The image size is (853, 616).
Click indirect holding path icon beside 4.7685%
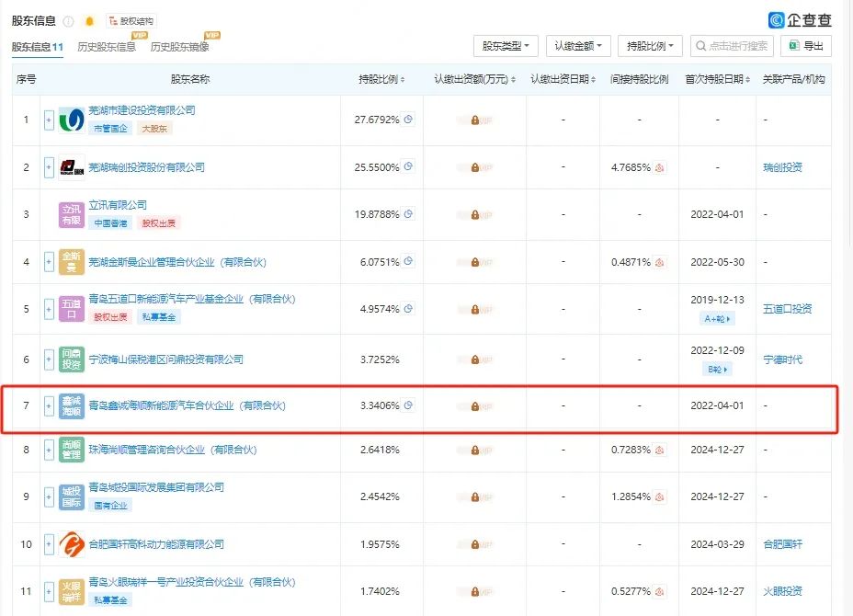click(x=659, y=167)
